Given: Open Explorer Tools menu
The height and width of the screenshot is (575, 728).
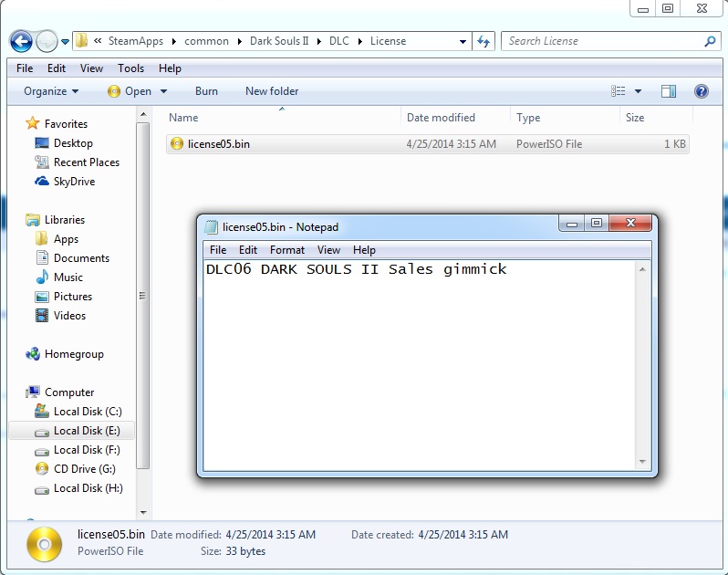Looking at the screenshot, I should pyautogui.click(x=131, y=68).
